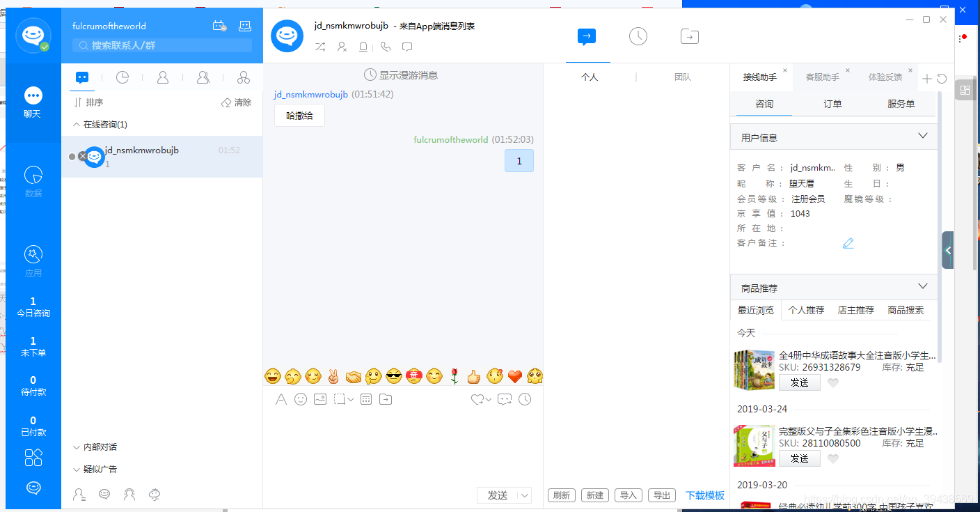Insert the thumbs-up emoji
The width and height of the screenshot is (980, 512).
[474, 376]
